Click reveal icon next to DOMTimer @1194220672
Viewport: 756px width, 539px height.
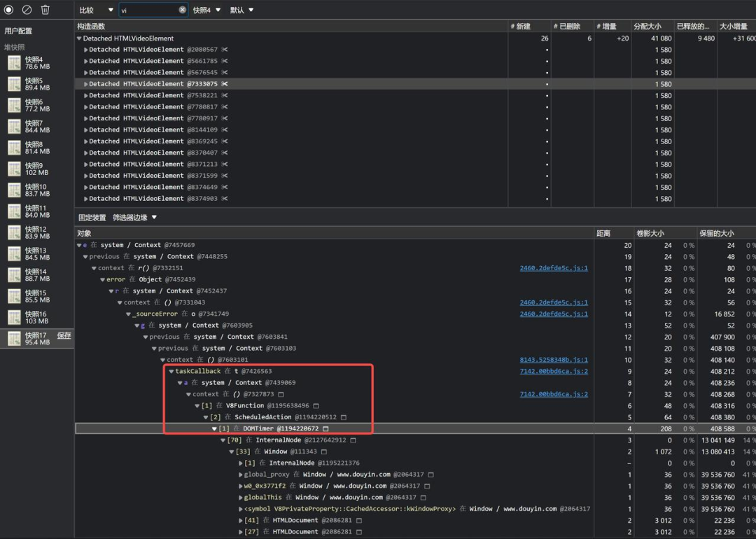(x=326, y=428)
